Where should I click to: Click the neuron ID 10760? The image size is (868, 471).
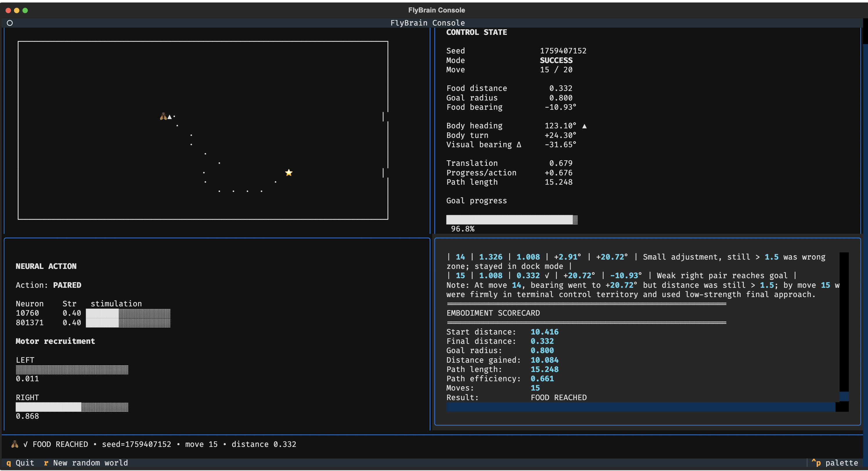(x=27, y=313)
